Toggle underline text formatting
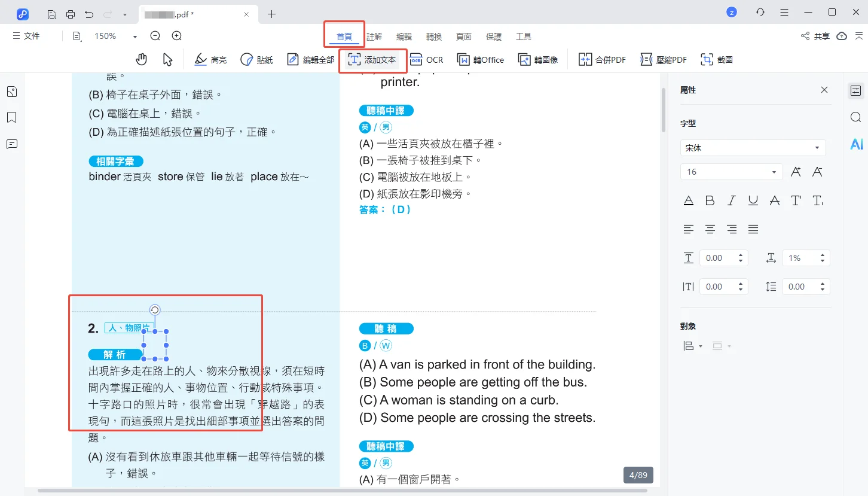This screenshot has height=496, width=868. [x=753, y=201]
